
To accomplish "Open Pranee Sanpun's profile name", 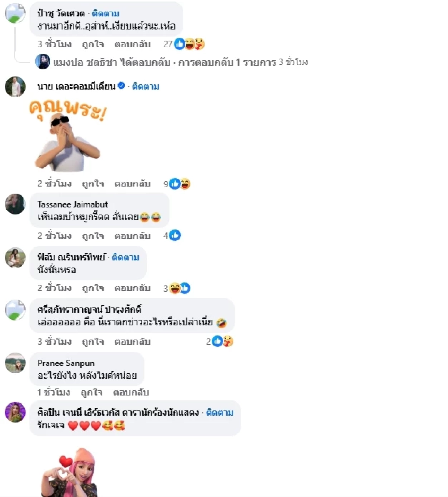I will pyautogui.click(x=66, y=363).
